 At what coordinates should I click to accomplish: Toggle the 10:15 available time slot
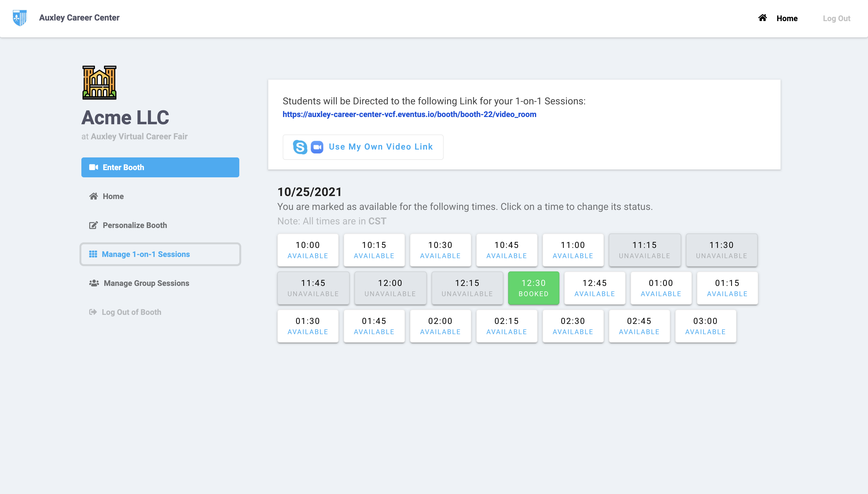374,250
